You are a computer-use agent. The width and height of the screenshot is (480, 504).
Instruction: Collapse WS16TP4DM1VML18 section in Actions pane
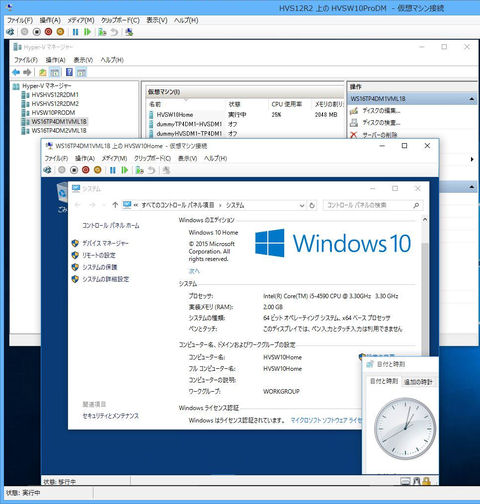tap(472, 99)
